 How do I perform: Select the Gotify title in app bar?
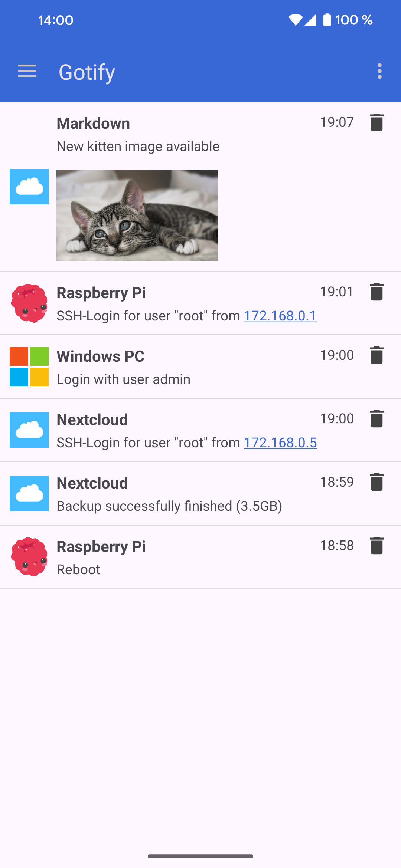(x=87, y=72)
